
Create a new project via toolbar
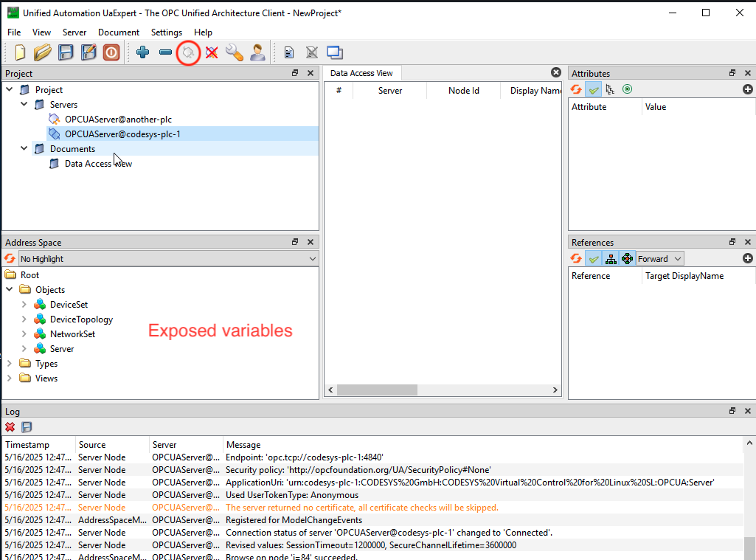(x=20, y=52)
